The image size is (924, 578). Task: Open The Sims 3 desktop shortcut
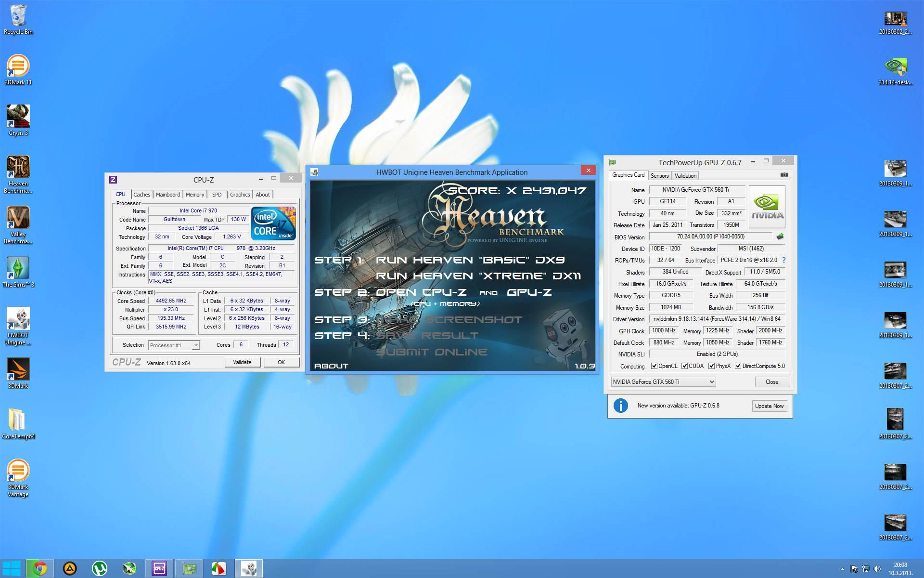pyautogui.click(x=18, y=272)
